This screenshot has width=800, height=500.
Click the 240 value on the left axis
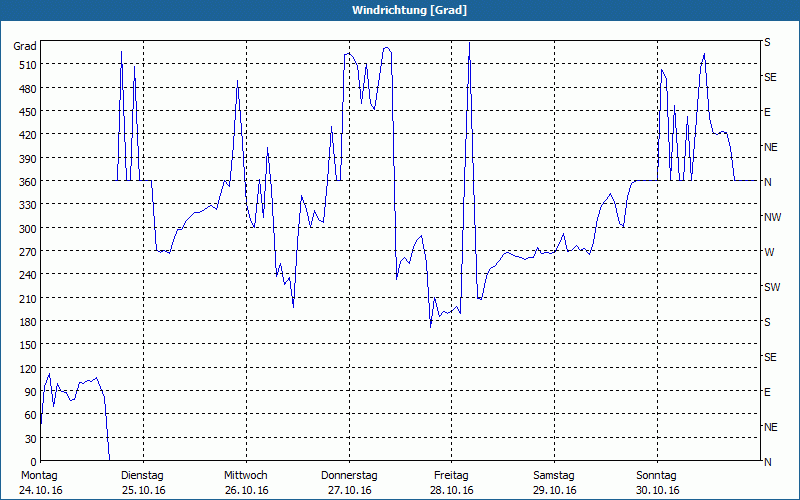[28, 275]
